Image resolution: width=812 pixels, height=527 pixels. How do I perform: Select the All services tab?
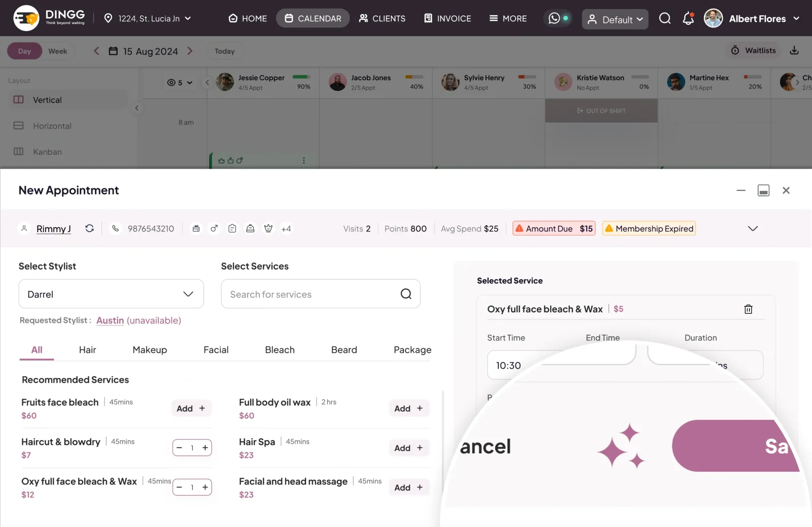click(x=37, y=350)
